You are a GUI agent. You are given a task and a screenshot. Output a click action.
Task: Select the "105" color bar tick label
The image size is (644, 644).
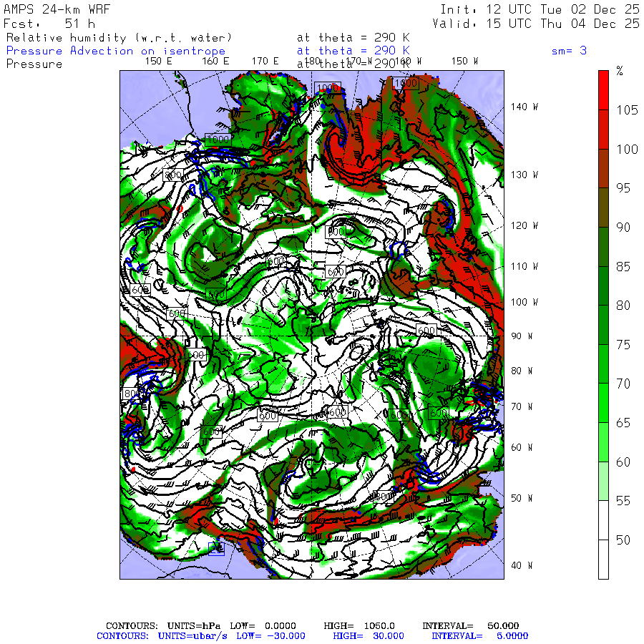pyautogui.click(x=627, y=110)
